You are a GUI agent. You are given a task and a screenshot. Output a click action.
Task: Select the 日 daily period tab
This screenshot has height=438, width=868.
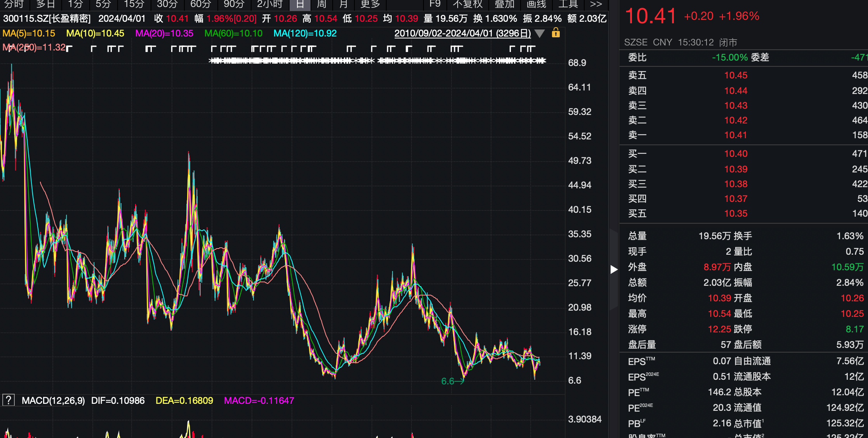pos(300,4)
